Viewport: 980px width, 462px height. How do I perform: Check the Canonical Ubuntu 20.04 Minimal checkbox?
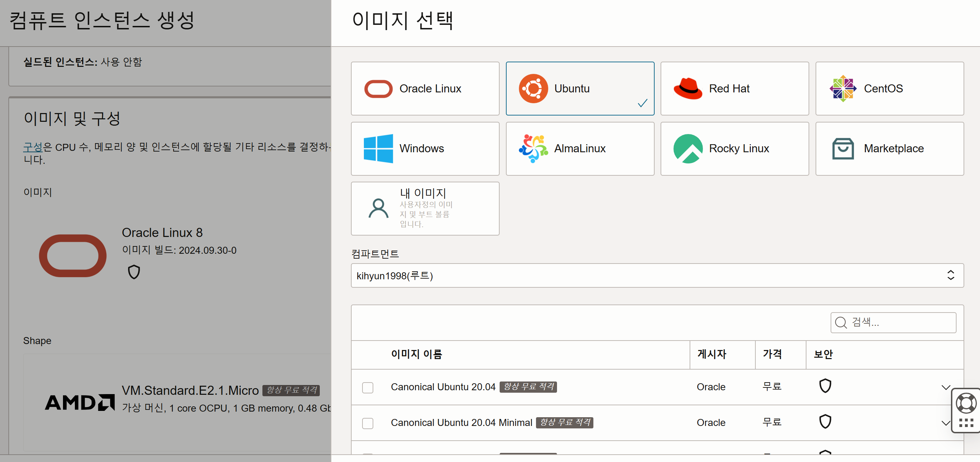coord(367,423)
